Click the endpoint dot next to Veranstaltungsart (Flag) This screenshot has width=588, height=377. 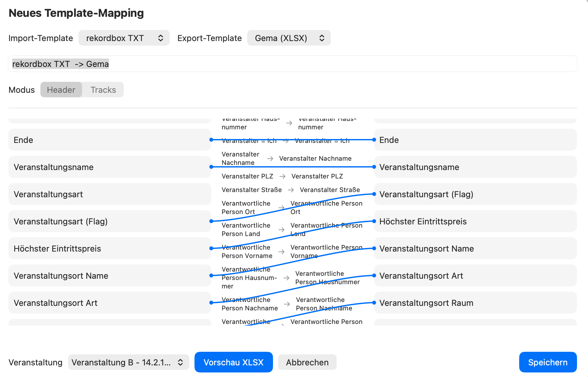212,221
